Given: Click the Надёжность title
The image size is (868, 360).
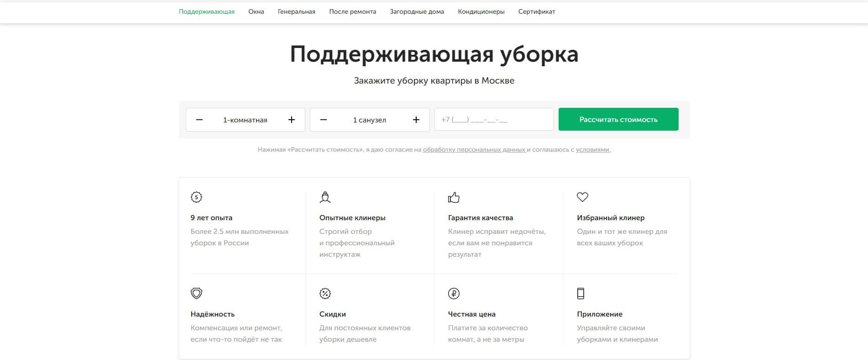Looking at the screenshot, I should (213, 314).
